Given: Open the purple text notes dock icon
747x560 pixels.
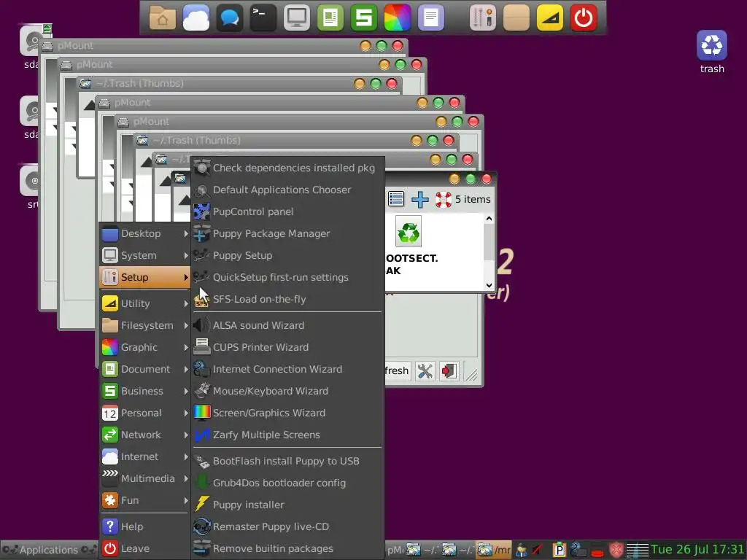Looking at the screenshot, I should pos(430,17).
